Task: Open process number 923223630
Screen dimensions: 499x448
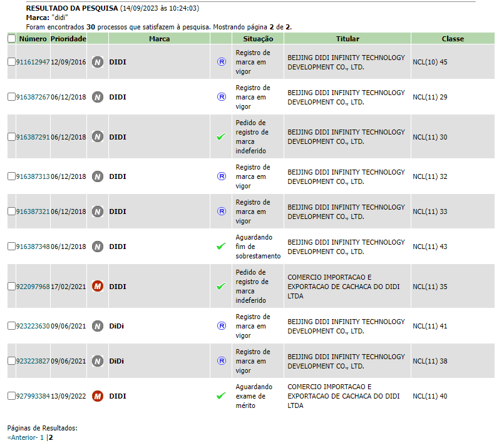Action: tap(33, 326)
